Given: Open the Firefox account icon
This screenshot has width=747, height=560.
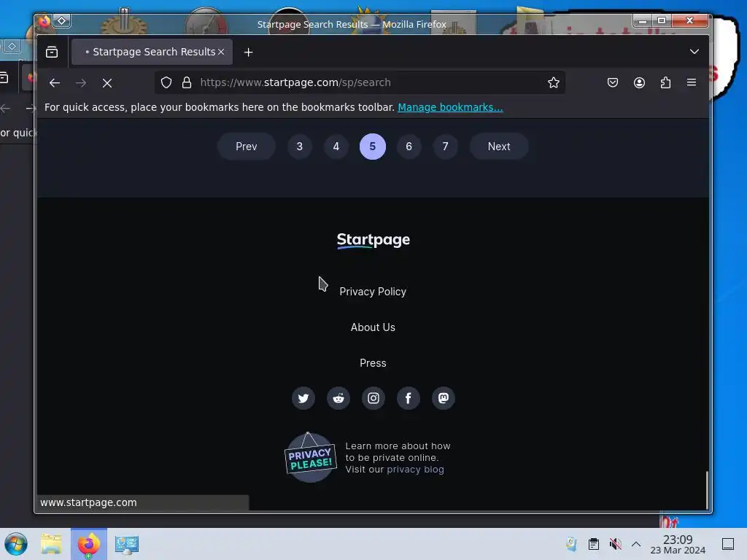Looking at the screenshot, I should [639, 82].
